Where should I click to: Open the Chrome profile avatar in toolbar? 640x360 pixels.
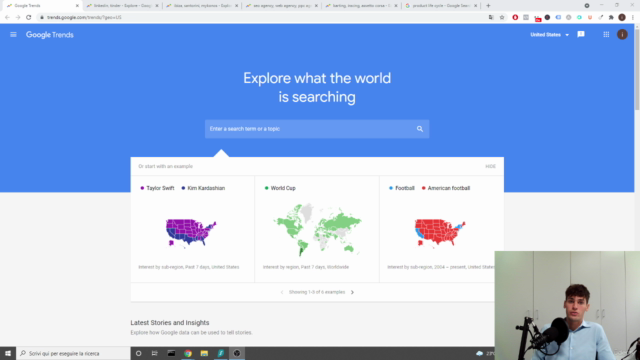622,17
